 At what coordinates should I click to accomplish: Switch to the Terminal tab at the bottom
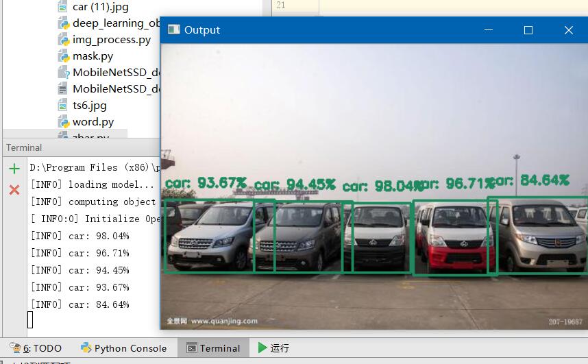[213, 348]
